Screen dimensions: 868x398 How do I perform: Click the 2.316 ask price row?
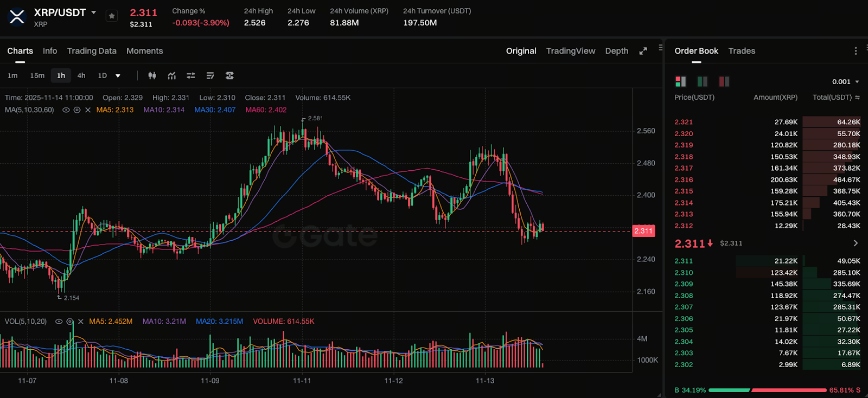(684, 180)
